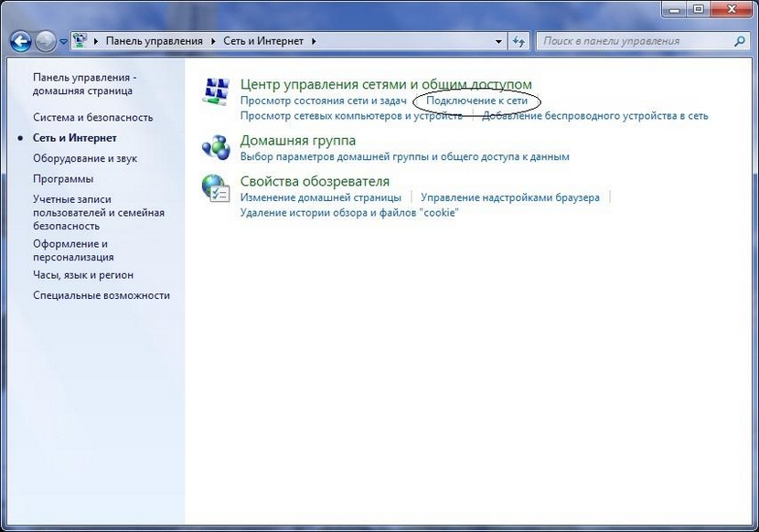Viewport: 759px width, 532px height.
Task: Click Удаление истории обзора и файлов cookie
Action: click(x=349, y=212)
